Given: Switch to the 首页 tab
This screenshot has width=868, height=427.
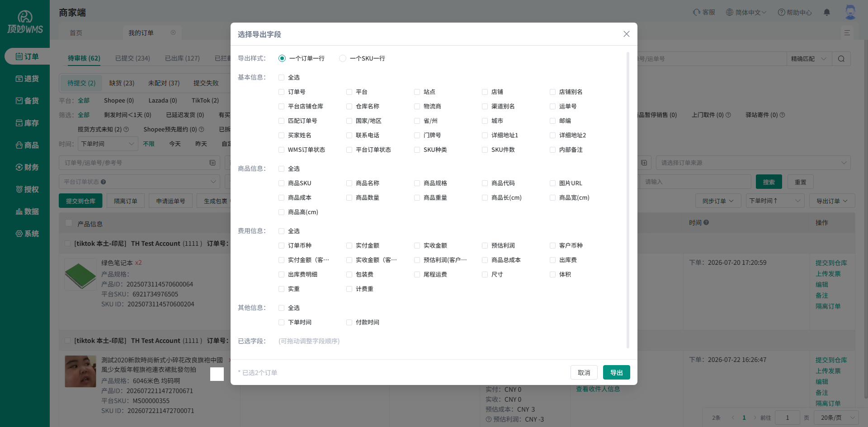Looking at the screenshot, I should (76, 33).
